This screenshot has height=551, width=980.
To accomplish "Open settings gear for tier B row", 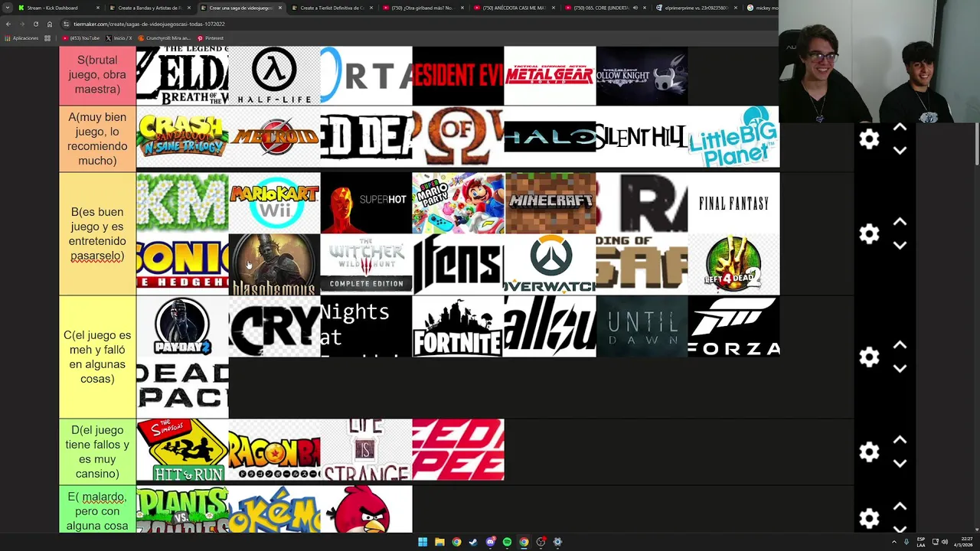I will (x=869, y=233).
